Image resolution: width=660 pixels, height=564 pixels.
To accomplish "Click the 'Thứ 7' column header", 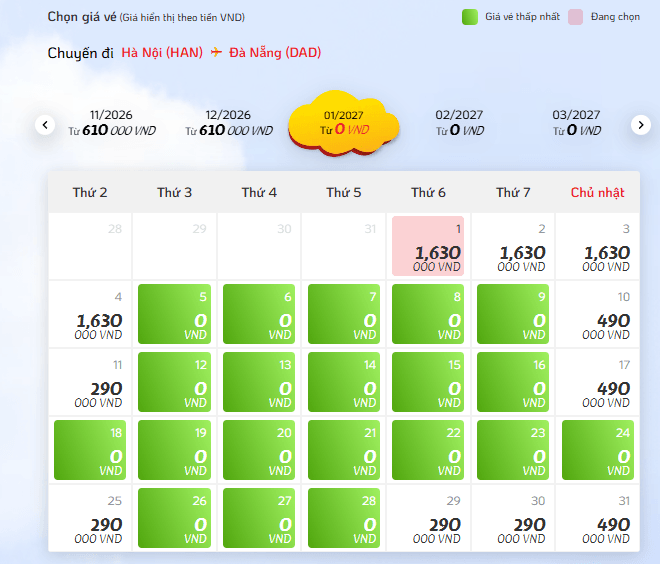I will click(513, 192).
